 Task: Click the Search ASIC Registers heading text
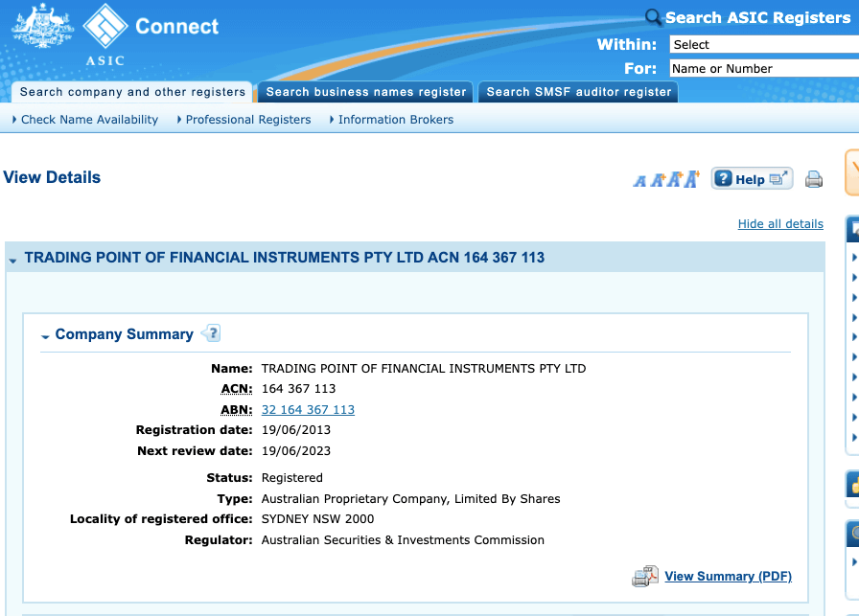point(757,17)
